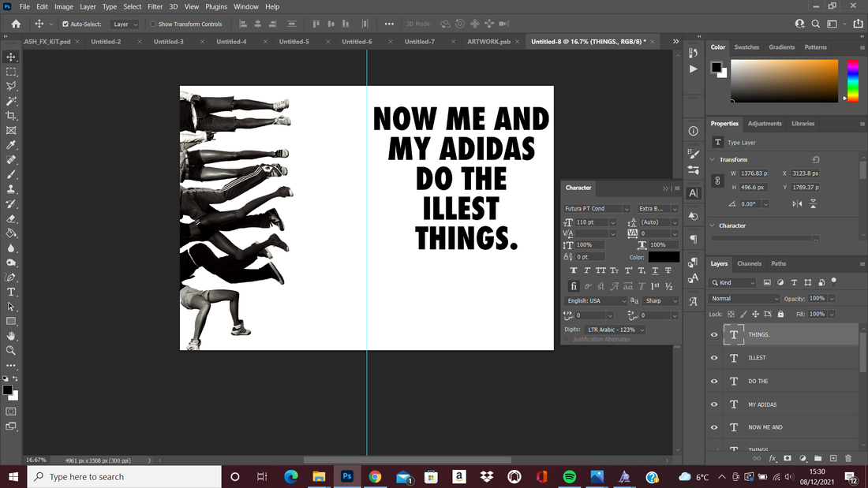The image size is (868, 488).
Task: Delete layer using the trash icon
Action: [848, 458]
